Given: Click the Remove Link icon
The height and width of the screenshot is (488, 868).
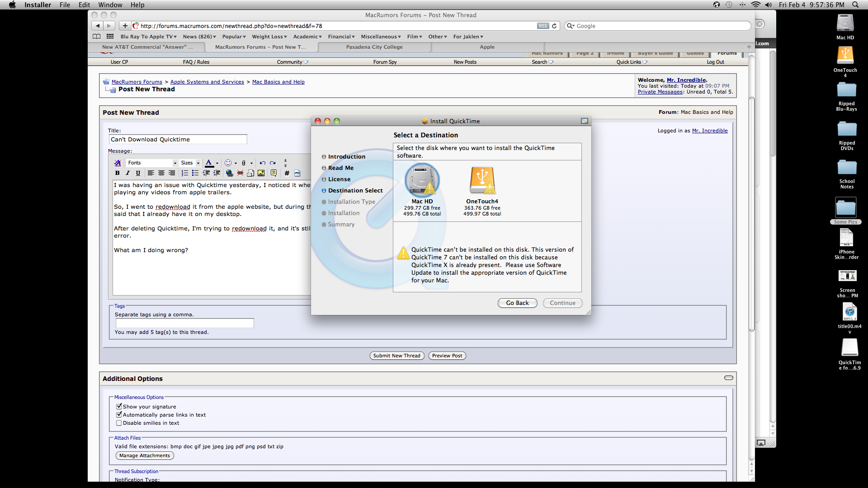Looking at the screenshot, I should point(240,173).
